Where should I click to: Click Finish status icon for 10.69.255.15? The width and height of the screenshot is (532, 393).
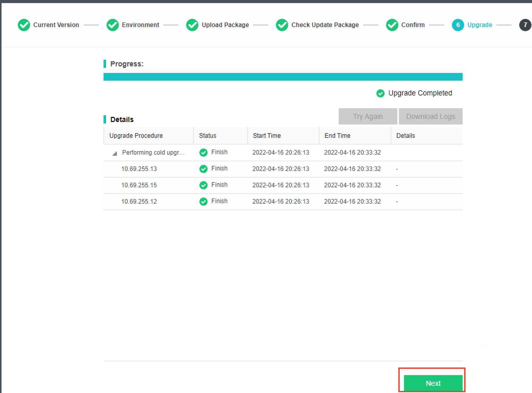tap(204, 185)
